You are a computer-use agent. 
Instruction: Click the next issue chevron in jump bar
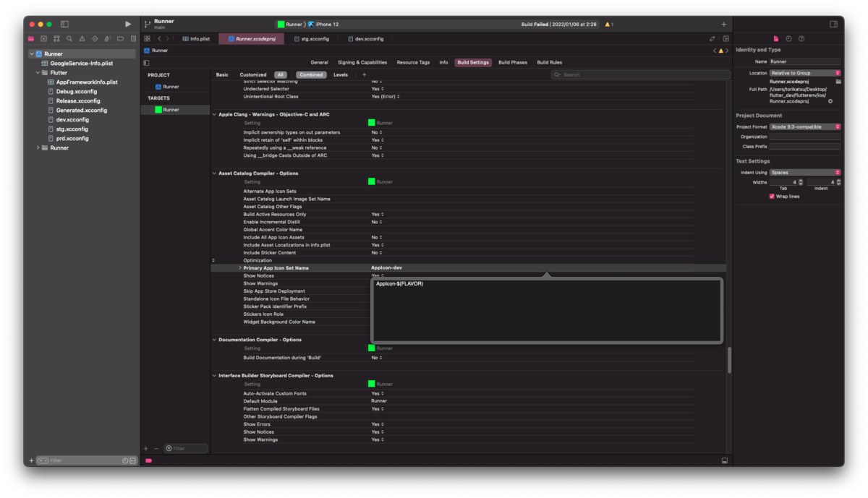[x=726, y=51]
